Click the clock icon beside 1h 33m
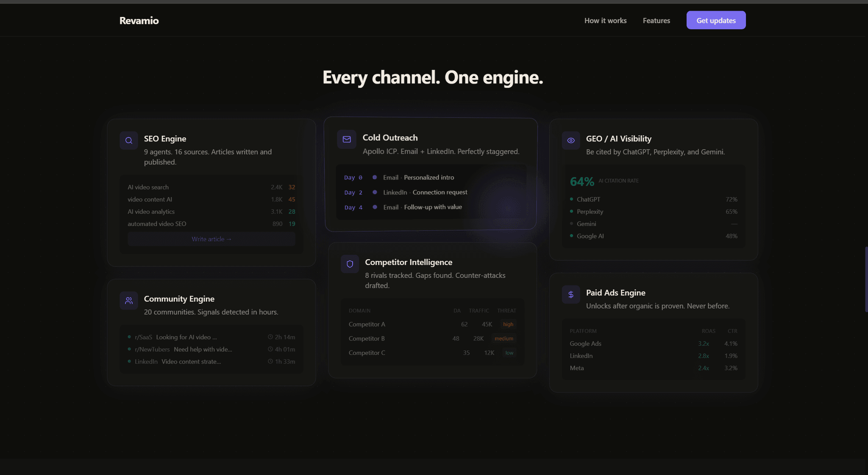 point(270,362)
